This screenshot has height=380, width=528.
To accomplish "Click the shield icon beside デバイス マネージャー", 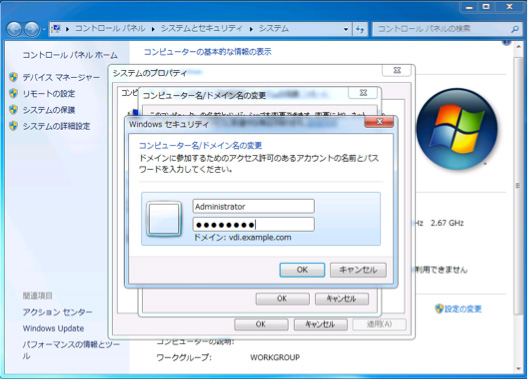I will [x=13, y=77].
